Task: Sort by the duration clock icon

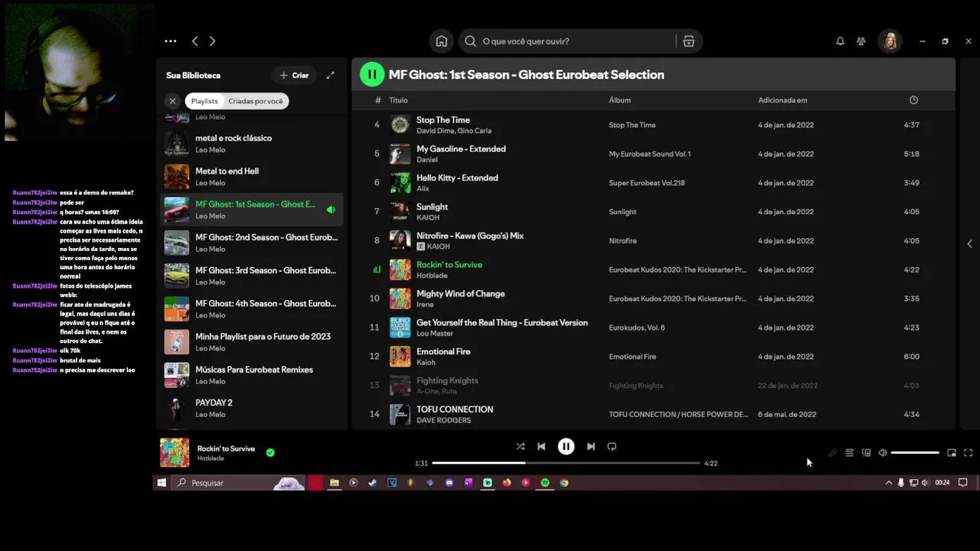Action: click(913, 100)
